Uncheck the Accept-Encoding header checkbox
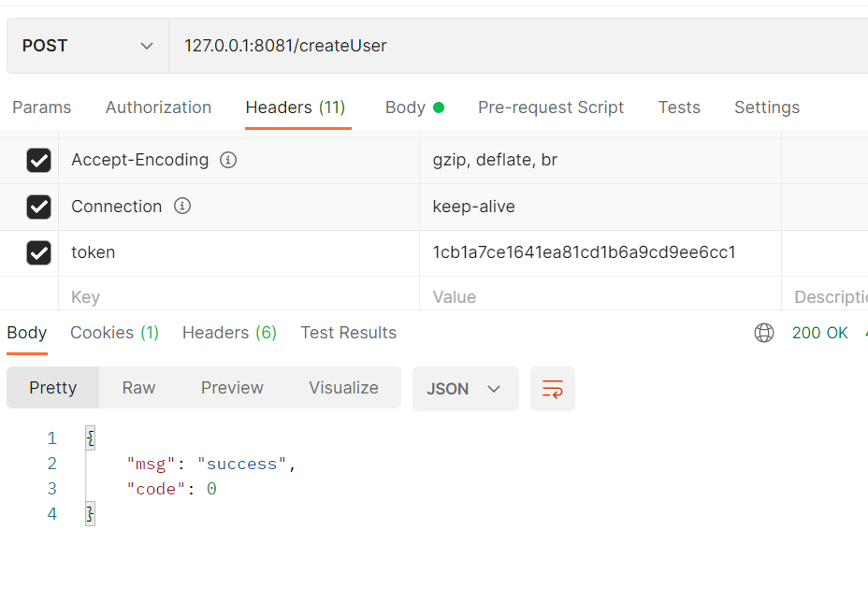Image resolution: width=868 pixels, height=601 pixels. tap(38, 161)
